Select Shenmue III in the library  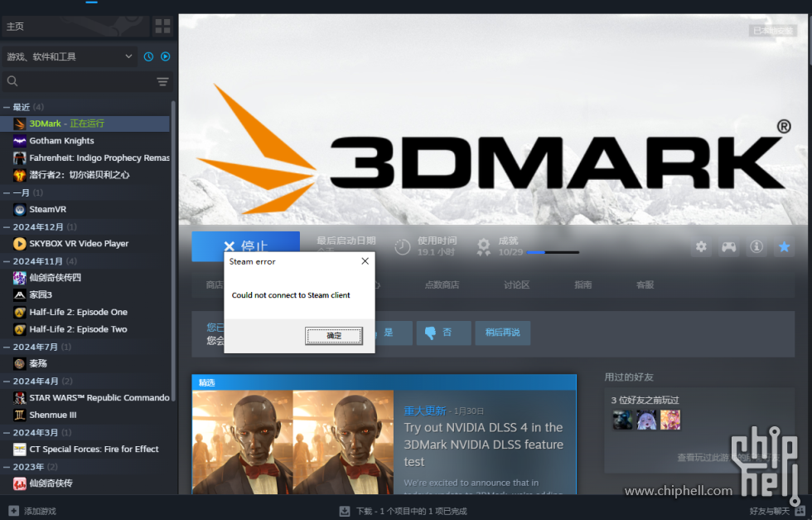tap(85, 415)
